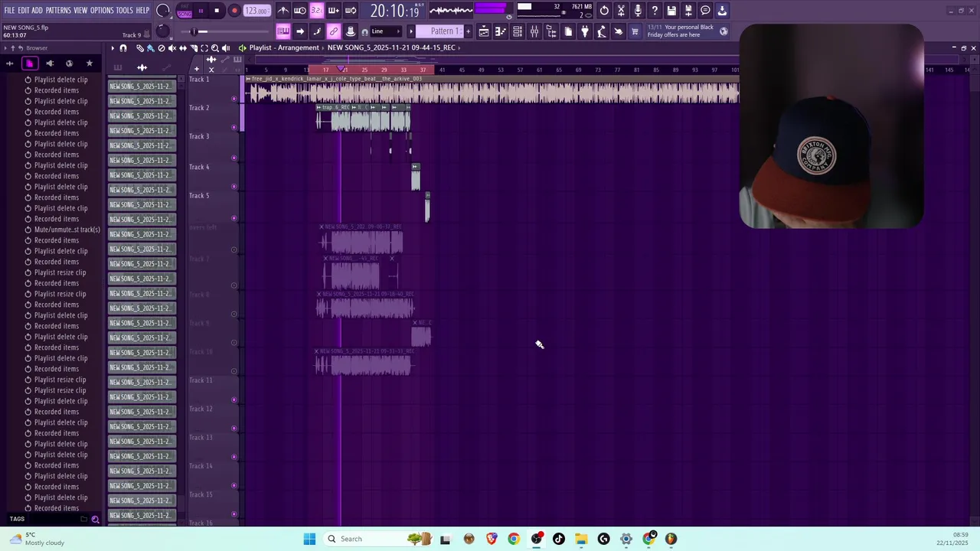Click the pause/play button
980x551 pixels.
pyautogui.click(x=201, y=11)
